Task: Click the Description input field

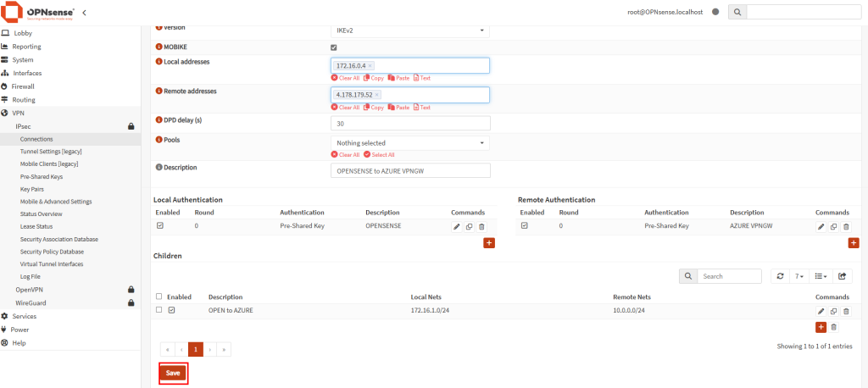Action: point(410,170)
